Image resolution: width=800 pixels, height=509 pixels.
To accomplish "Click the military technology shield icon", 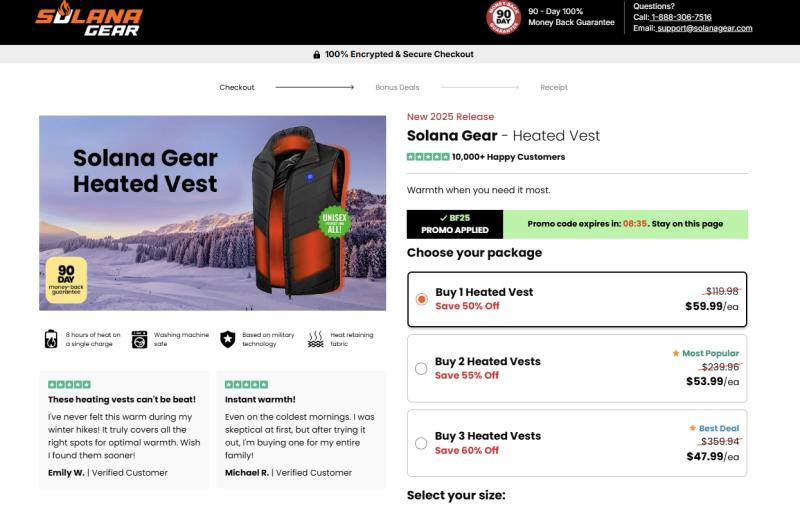I will coord(228,339).
